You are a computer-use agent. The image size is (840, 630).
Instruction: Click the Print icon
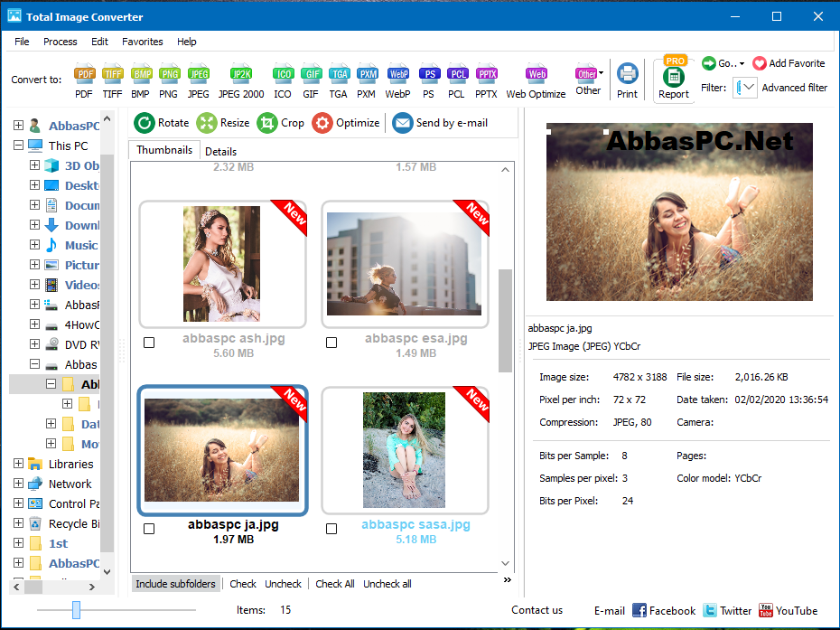[x=628, y=74]
